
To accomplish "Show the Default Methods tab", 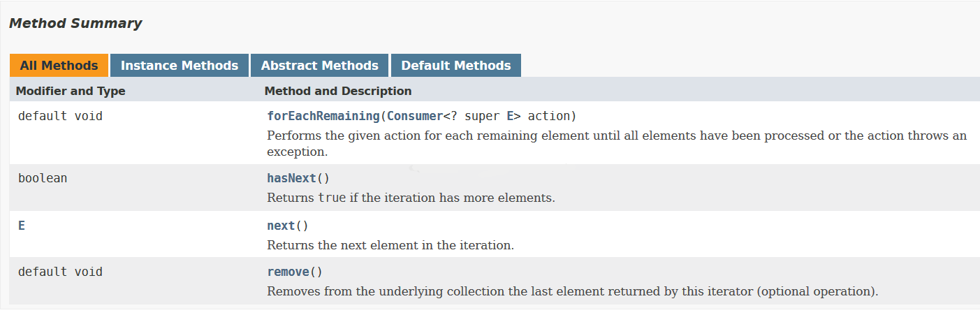I will pyautogui.click(x=455, y=66).
